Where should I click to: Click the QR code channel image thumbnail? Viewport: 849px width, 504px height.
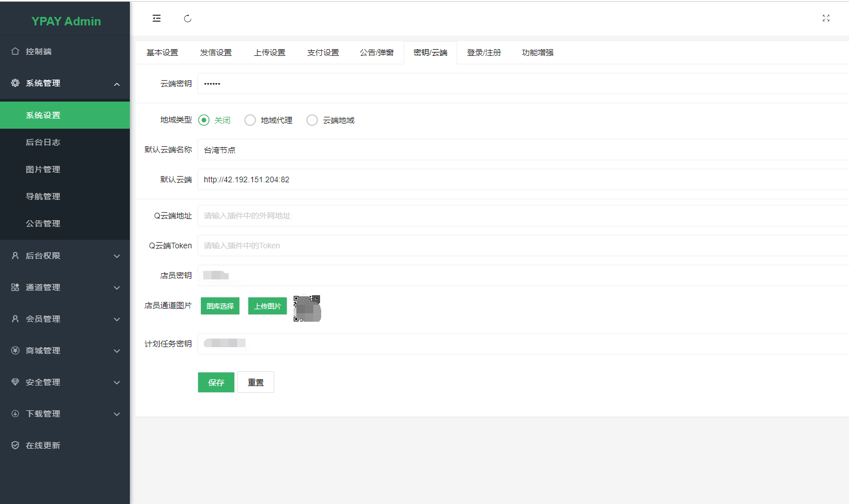[x=307, y=308]
